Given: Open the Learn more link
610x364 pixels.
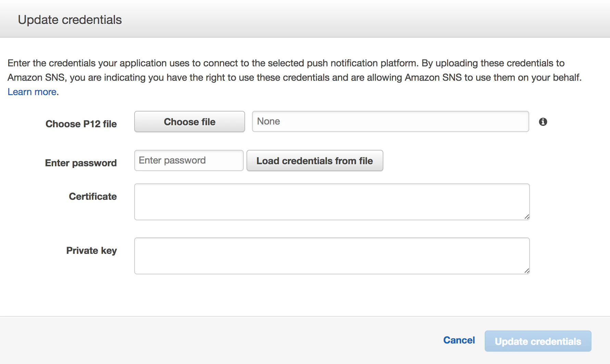Looking at the screenshot, I should pyautogui.click(x=32, y=92).
